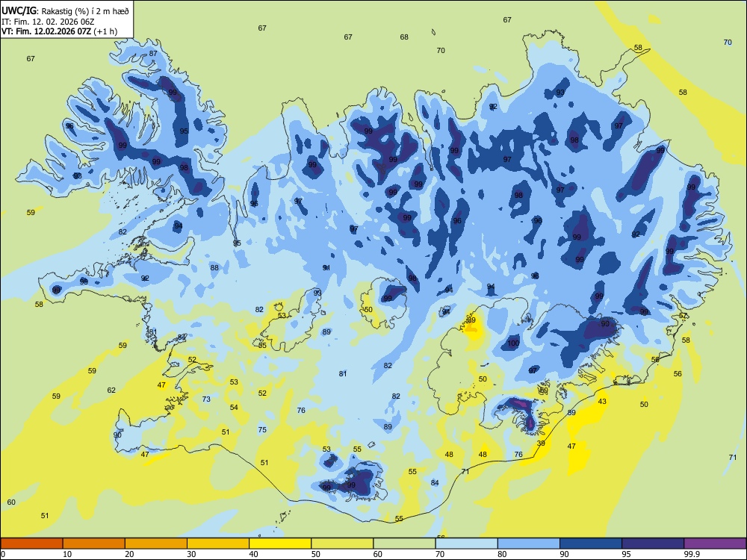Screen dimensions: 747x560
Task: Click the "40" legend scale label
Action: pos(253,554)
